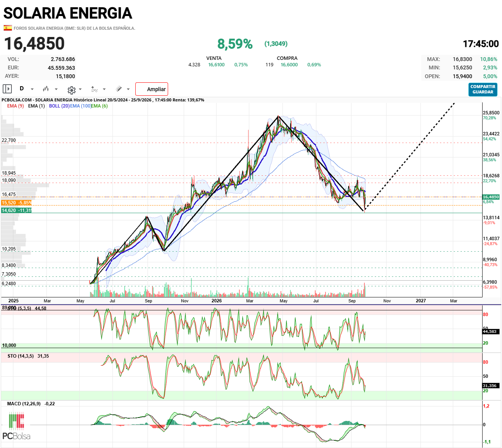Select the pencil drawing tools icon

119,89
